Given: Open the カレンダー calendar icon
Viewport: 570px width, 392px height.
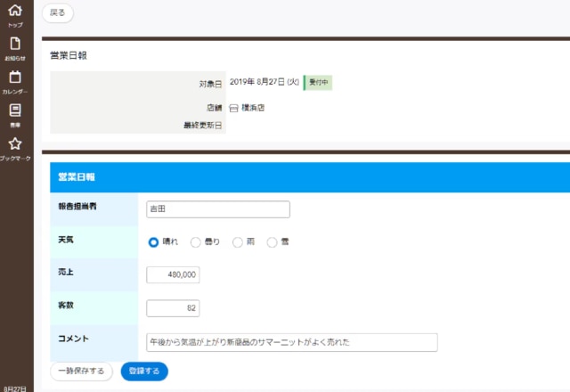Looking at the screenshot, I should (14, 78).
